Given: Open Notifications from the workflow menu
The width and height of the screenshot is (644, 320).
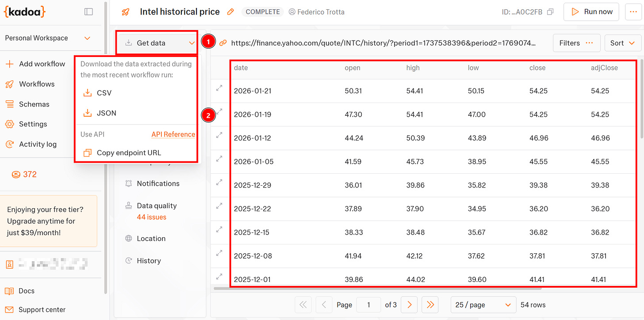Looking at the screenshot, I should (x=157, y=183).
